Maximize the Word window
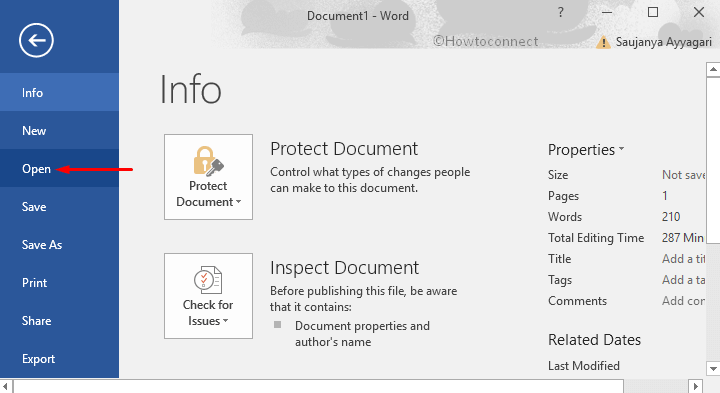720x393 pixels. point(652,12)
